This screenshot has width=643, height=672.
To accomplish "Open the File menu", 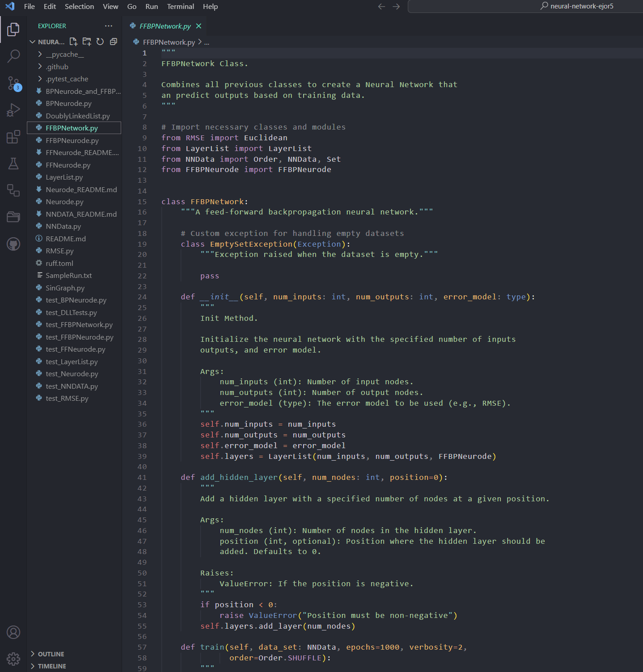I will [x=30, y=6].
